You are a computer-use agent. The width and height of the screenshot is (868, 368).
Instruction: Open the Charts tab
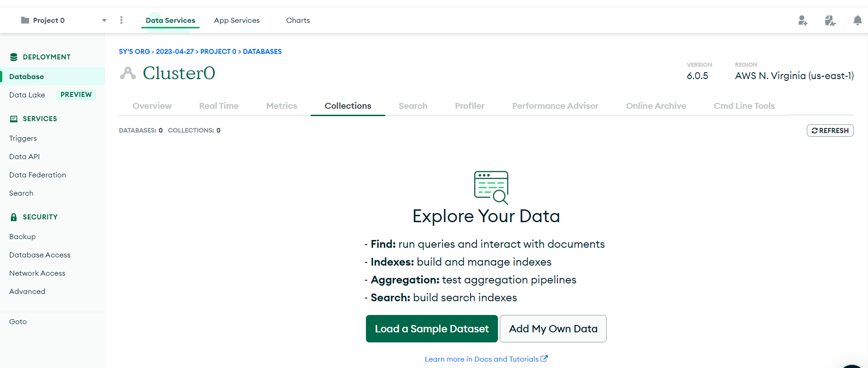(298, 20)
